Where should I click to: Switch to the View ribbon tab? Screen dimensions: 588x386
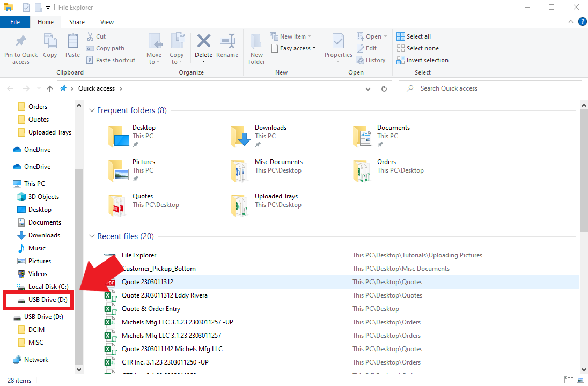tap(107, 21)
